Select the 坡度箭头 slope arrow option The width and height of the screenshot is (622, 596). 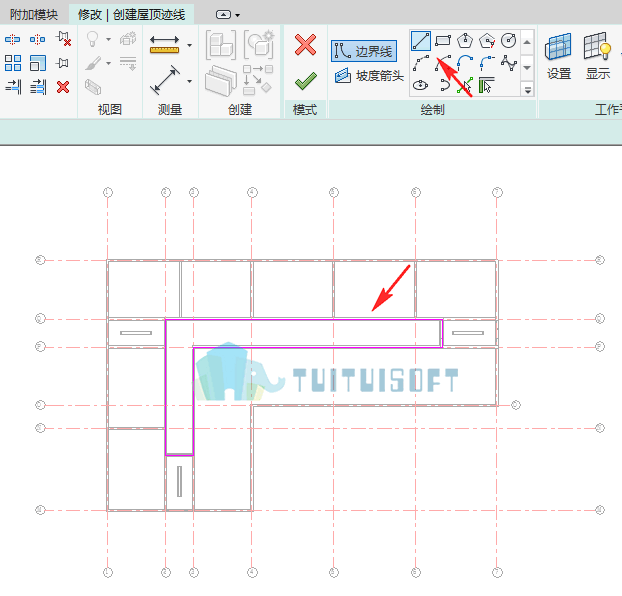(x=369, y=75)
